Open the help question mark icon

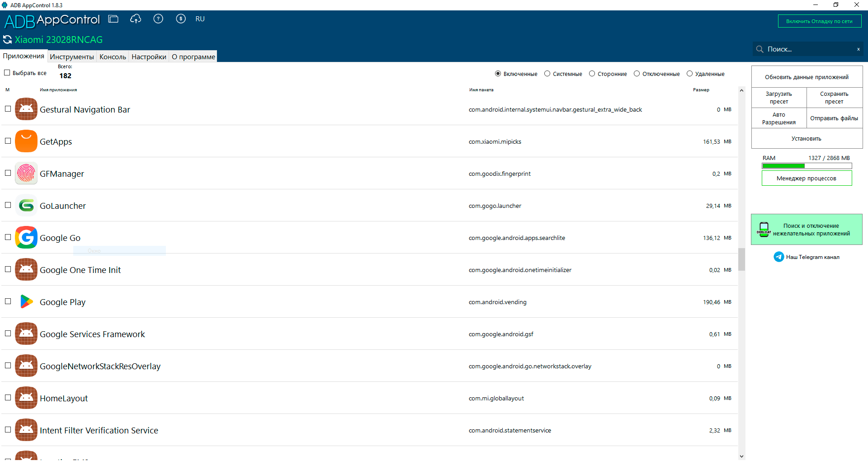[158, 19]
